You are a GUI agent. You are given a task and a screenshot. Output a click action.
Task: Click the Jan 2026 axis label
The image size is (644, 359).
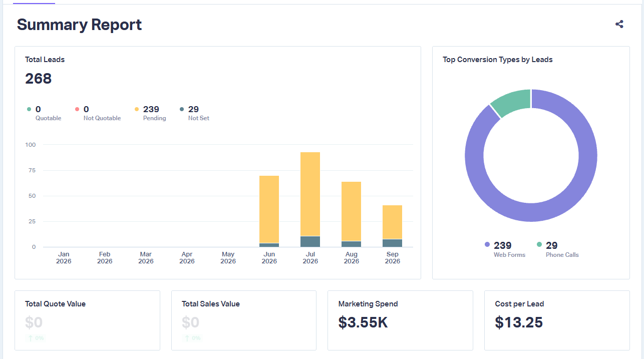(64, 258)
